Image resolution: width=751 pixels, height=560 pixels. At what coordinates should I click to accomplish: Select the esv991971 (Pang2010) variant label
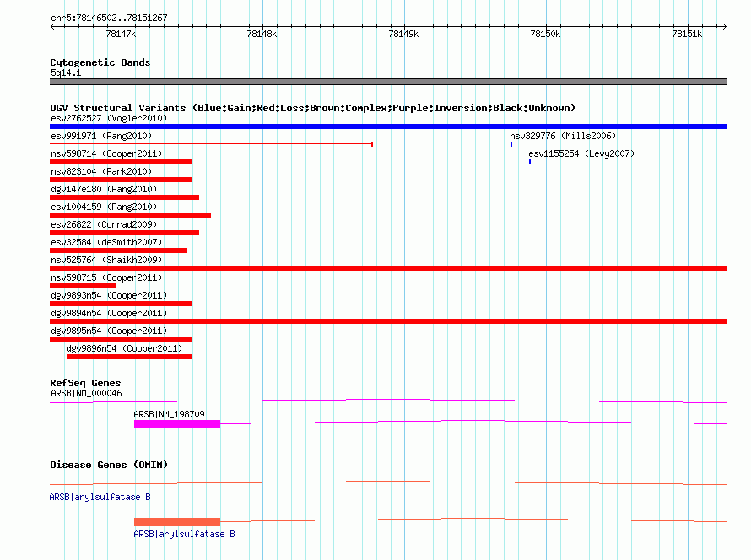click(x=101, y=136)
